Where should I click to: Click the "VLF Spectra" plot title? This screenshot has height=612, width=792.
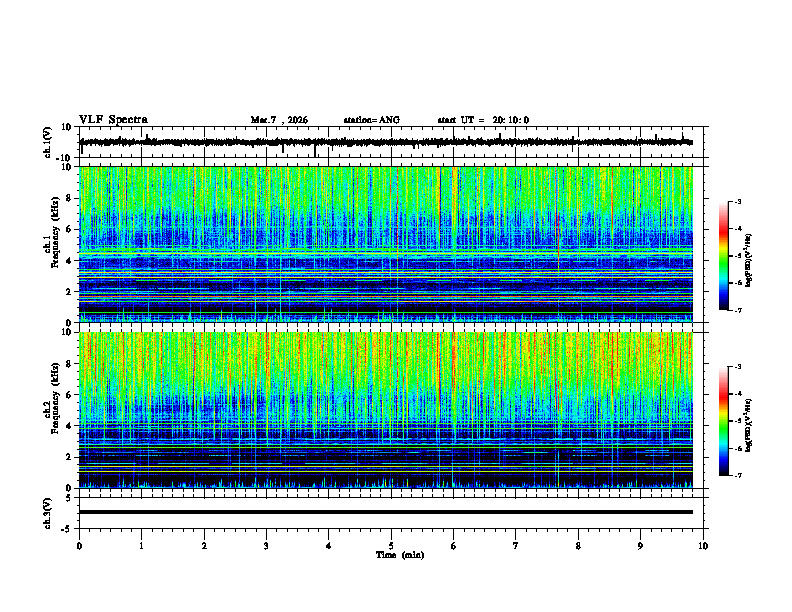tap(113, 120)
